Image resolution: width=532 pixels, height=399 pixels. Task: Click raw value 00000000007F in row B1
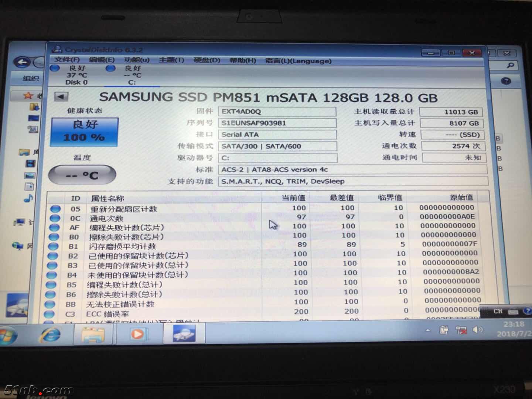[x=449, y=244]
